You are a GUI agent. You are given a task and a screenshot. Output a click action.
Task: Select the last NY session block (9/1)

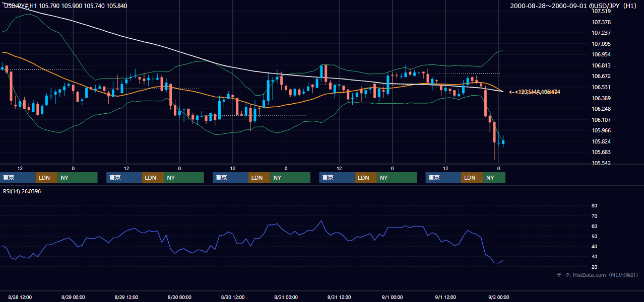click(x=494, y=178)
